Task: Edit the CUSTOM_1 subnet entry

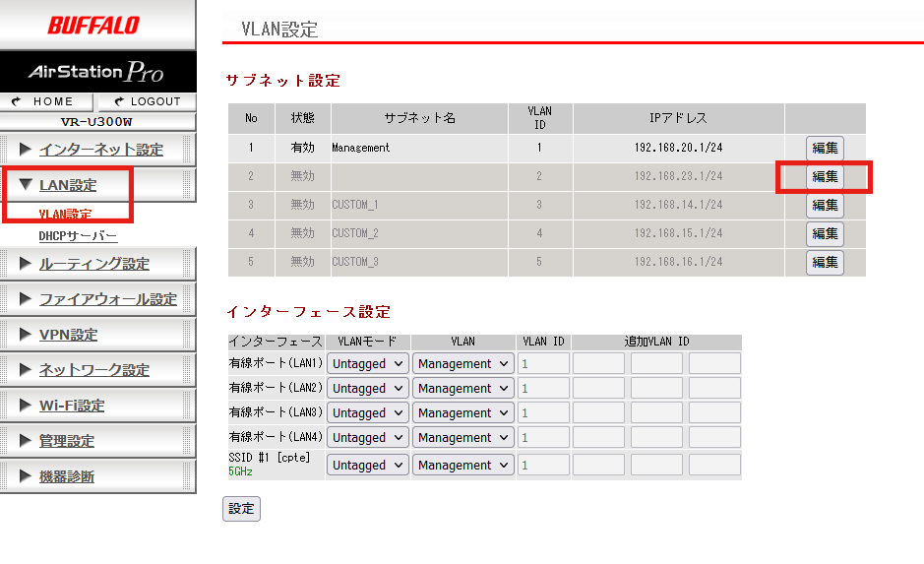Action: (825, 206)
